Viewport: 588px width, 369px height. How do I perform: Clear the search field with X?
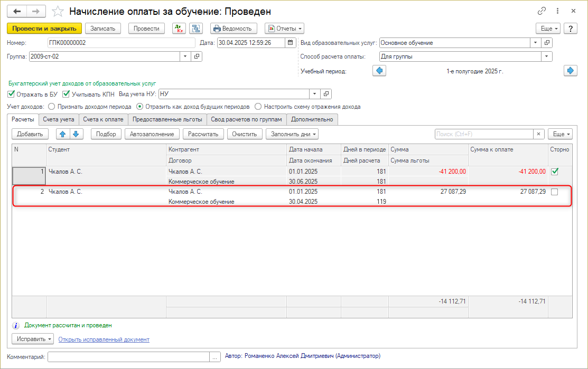(x=539, y=134)
